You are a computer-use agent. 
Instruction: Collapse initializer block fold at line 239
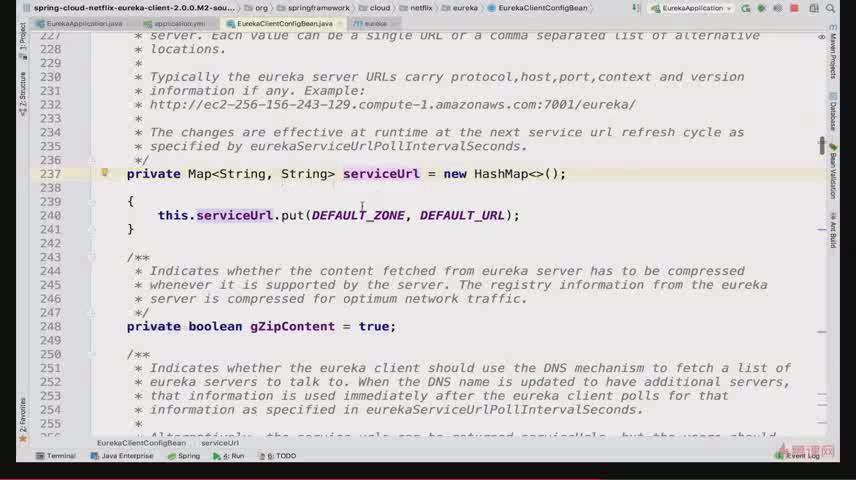[92, 202]
